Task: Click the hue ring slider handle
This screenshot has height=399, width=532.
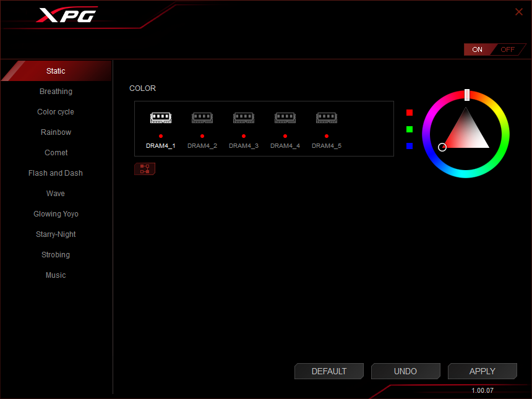Action: 467,95
